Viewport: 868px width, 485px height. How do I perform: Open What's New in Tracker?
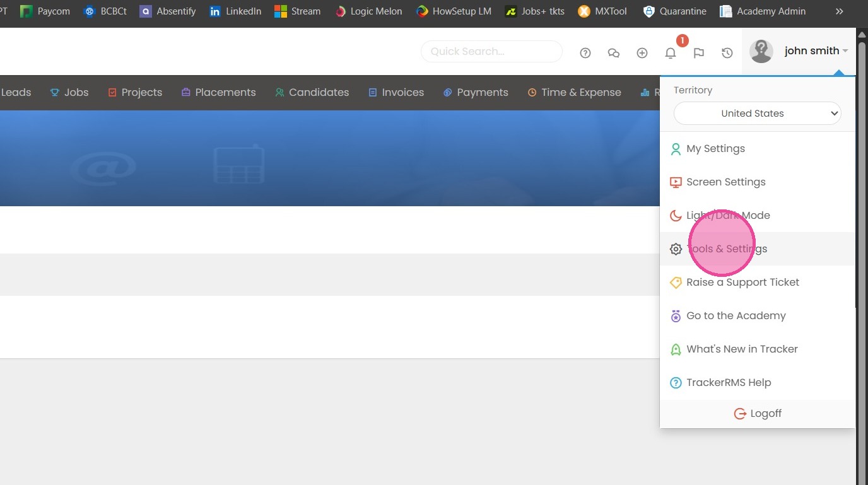tap(757, 349)
